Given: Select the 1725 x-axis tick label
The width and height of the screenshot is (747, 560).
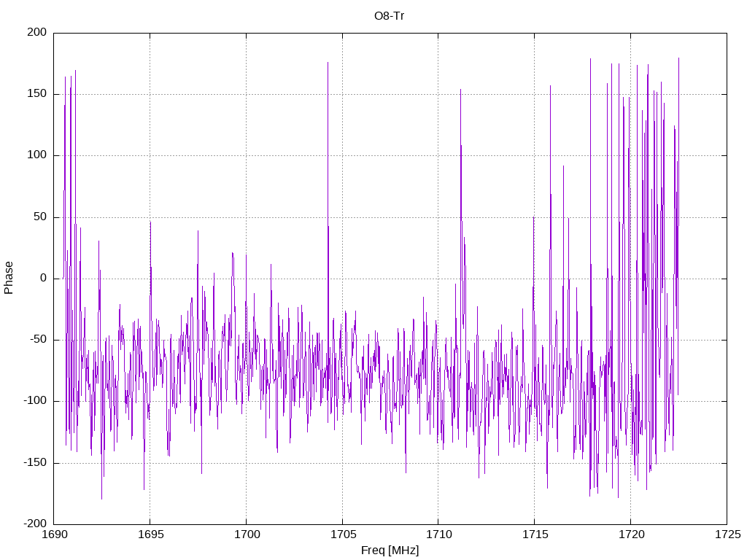Looking at the screenshot, I should pyautogui.click(x=728, y=534).
